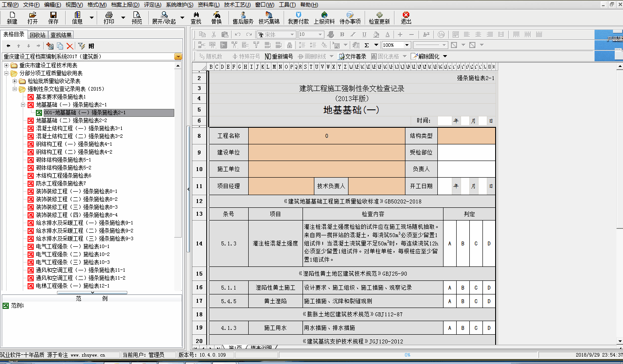Click the font color A icon

387,35
